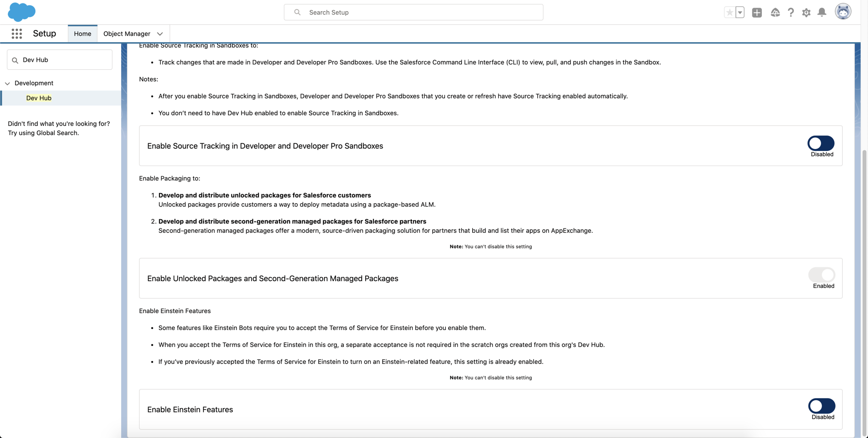
Task: Expand the Object Manager tab dropdown chevron
Action: (160, 34)
